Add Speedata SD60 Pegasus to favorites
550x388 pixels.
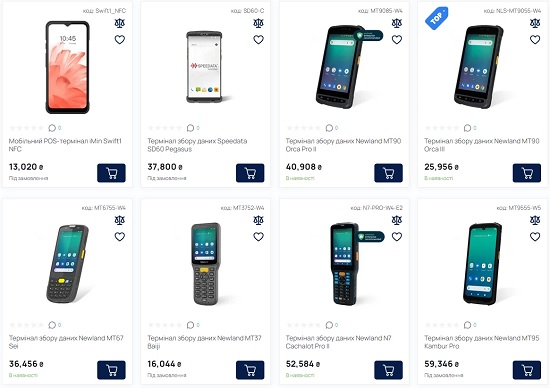(x=259, y=40)
